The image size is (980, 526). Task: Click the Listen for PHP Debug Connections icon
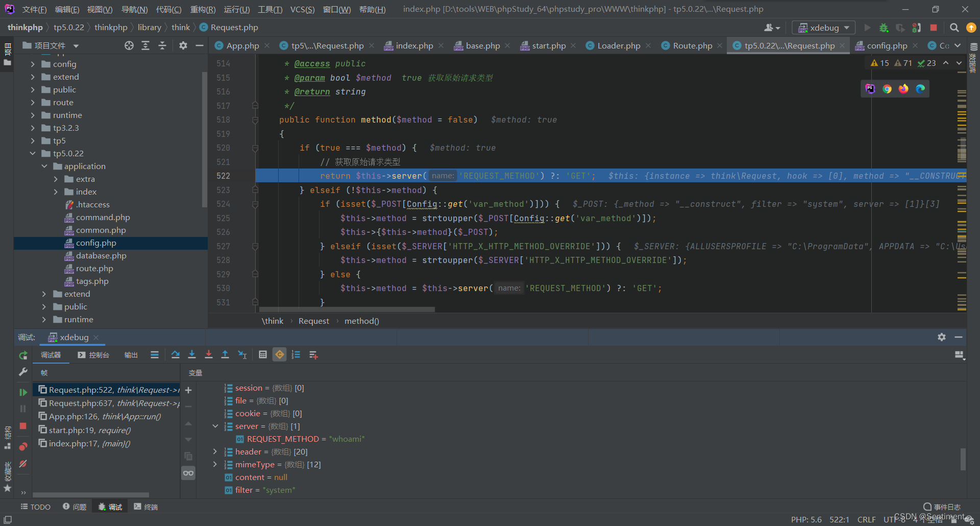coord(917,28)
